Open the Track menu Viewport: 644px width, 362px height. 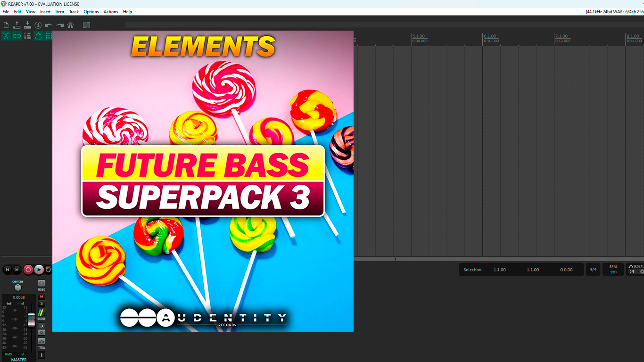74,12
